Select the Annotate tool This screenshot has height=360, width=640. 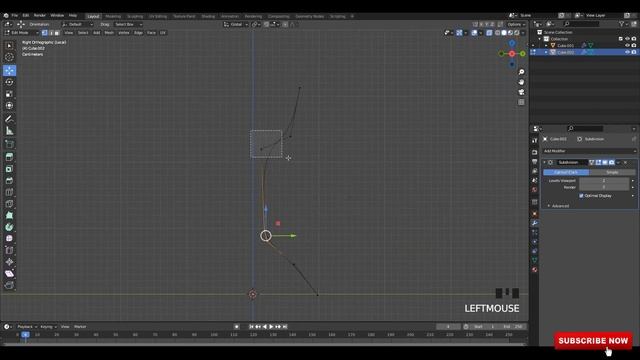(9, 119)
